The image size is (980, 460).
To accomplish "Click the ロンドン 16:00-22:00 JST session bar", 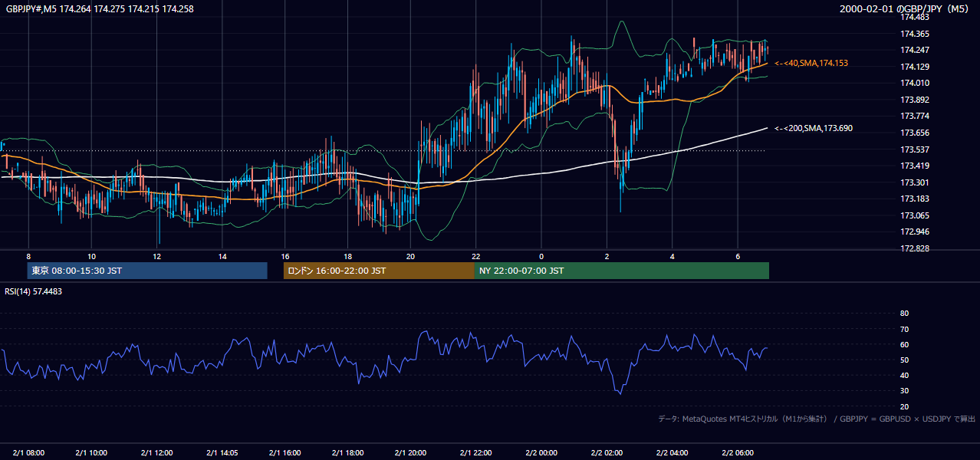I will coord(379,271).
